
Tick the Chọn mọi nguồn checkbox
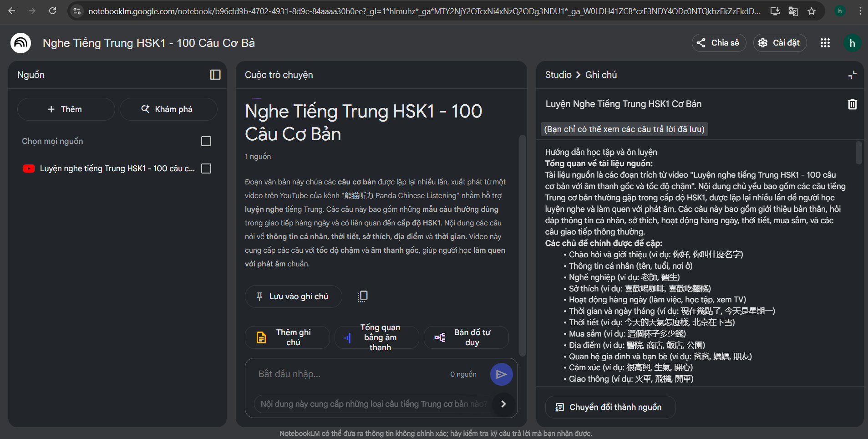point(206,141)
